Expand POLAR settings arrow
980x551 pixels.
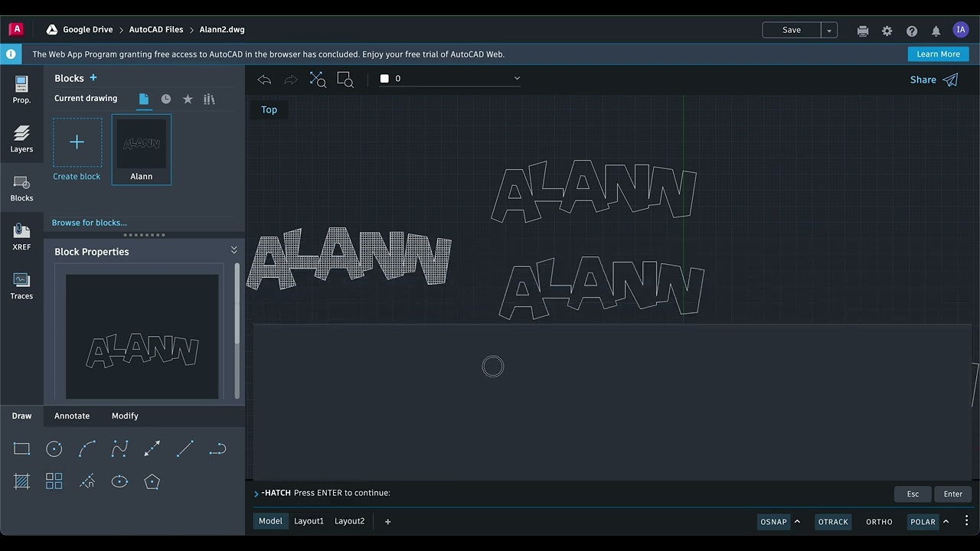click(x=946, y=522)
